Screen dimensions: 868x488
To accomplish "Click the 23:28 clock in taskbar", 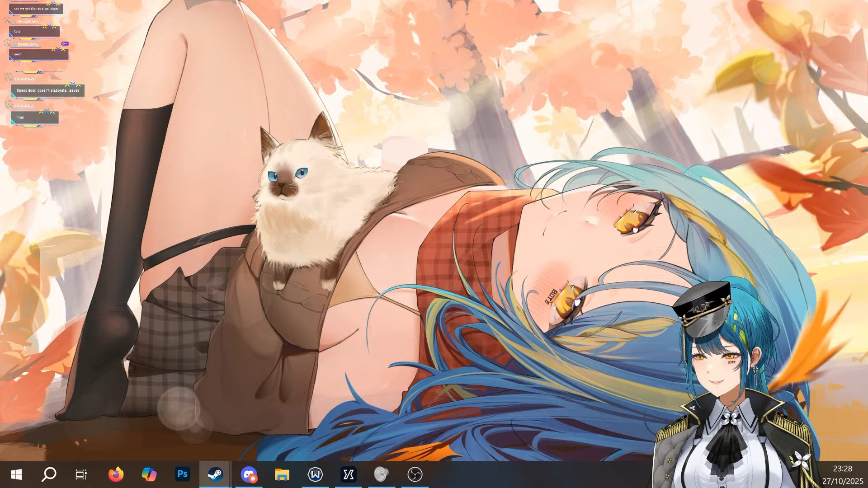I will click(842, 469).
